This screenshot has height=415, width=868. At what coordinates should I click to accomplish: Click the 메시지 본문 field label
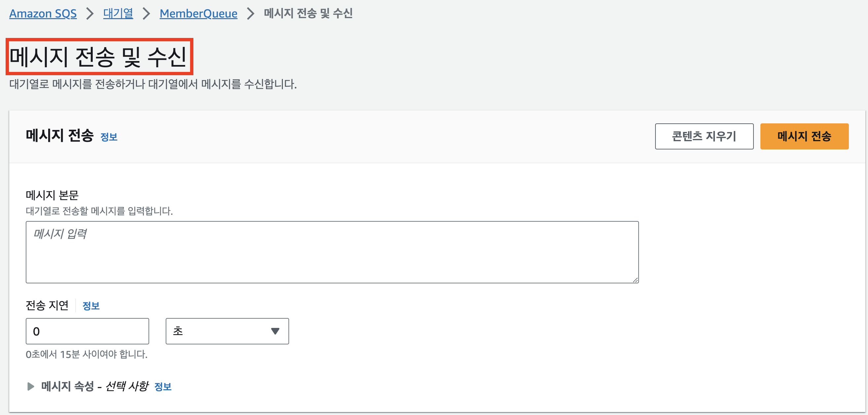(53, 195)
